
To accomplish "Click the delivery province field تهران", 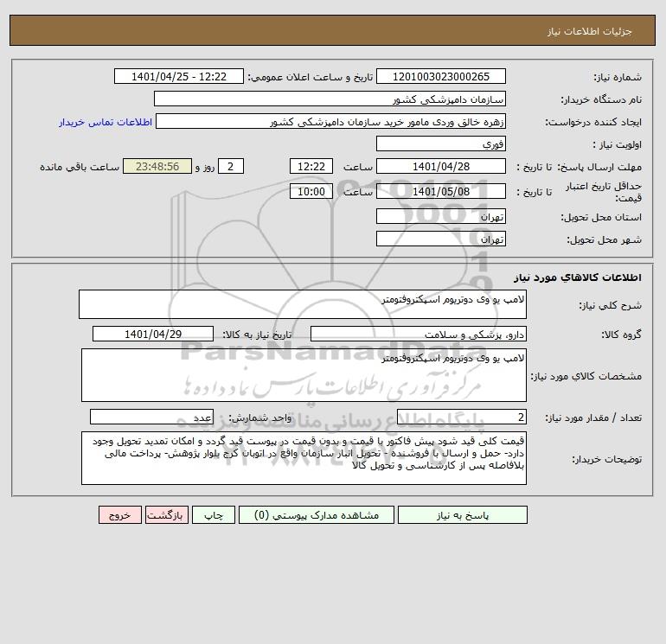I will (441, 216).
